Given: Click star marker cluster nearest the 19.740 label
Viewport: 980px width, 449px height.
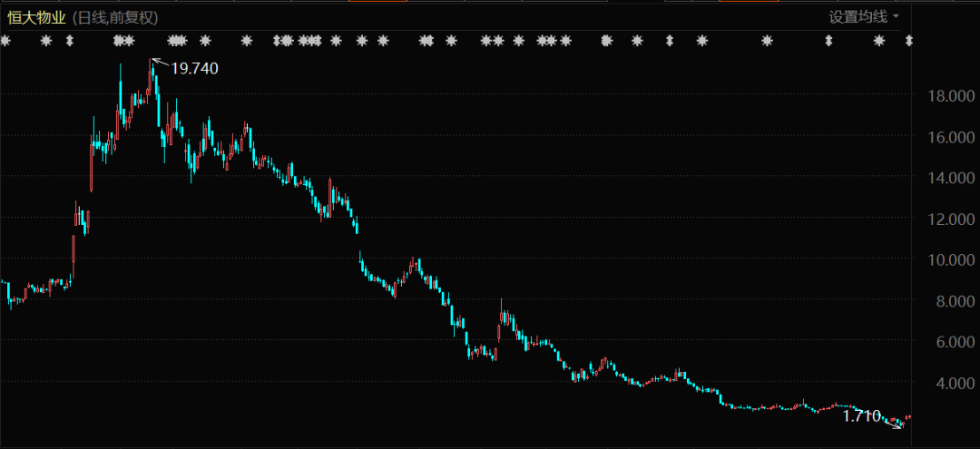Looking at the screenshot, I should pos(177,41).
